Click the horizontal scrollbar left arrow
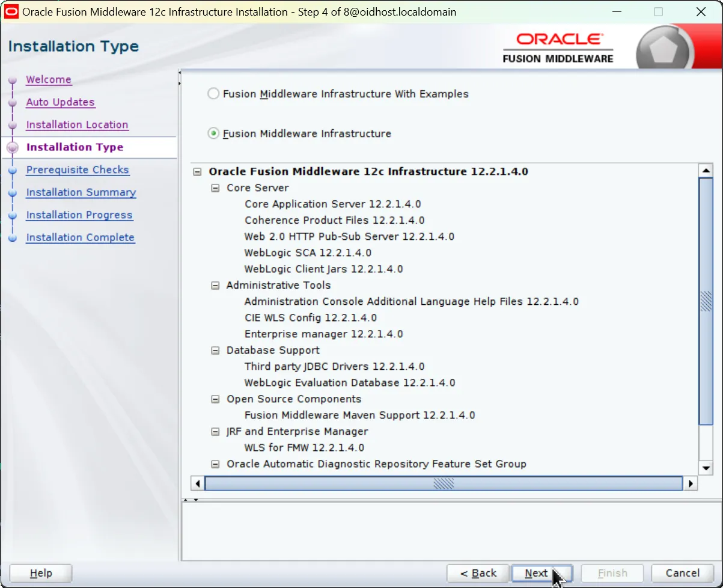 click(x=197, y=483)
